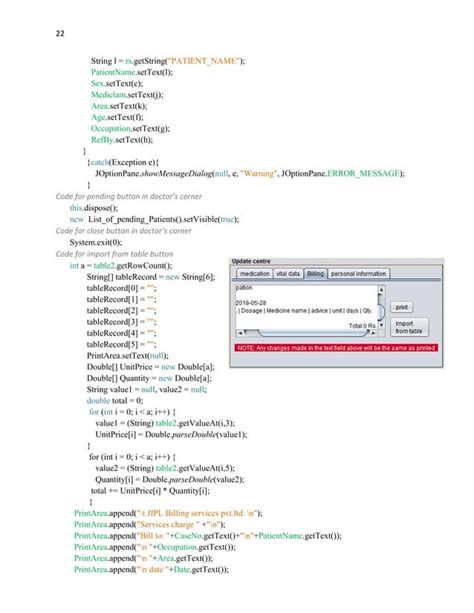Click the vertical scrollbar thumb in print area

click(x=381, y=310)
